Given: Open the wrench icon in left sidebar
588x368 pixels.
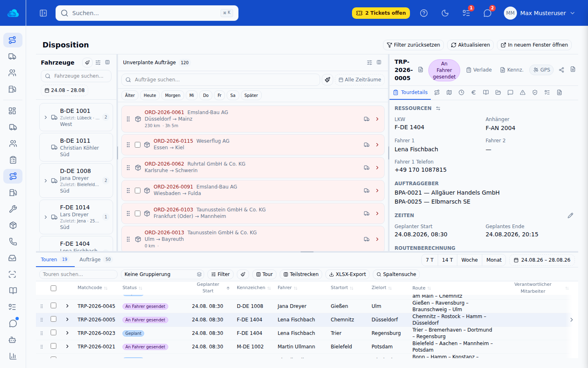Looking at the screenshot, I should pyautogui.click(x=13, y=209).
